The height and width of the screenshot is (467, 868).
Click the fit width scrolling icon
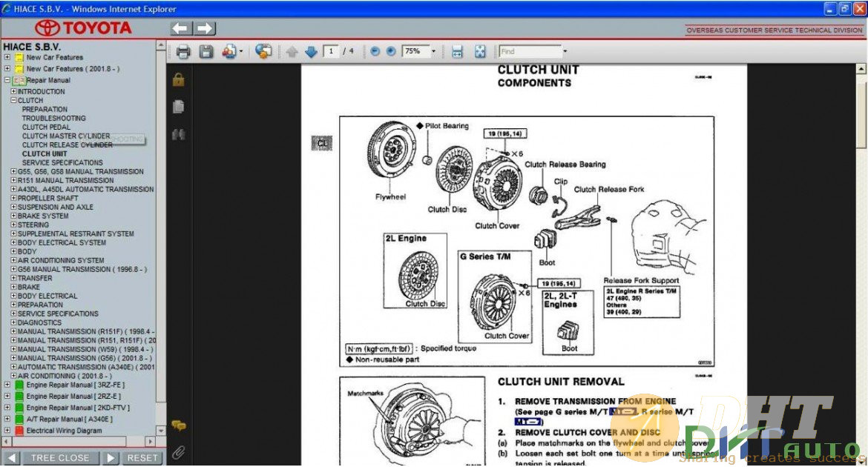pos(457,52)
